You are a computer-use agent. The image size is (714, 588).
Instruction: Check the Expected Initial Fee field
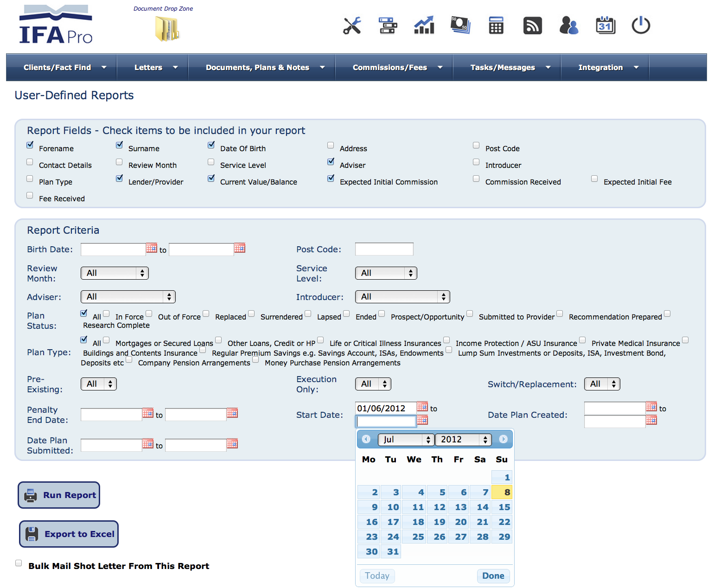click(x=594, y=179)
